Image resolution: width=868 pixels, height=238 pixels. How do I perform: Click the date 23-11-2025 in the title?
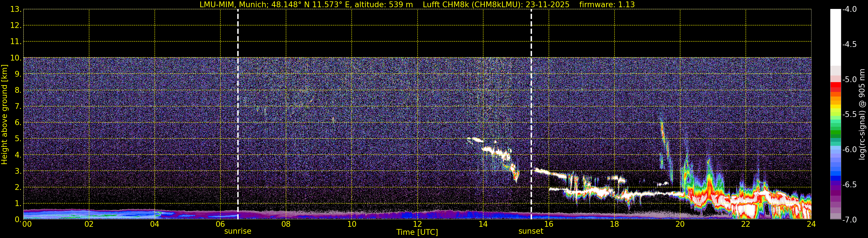547,5
